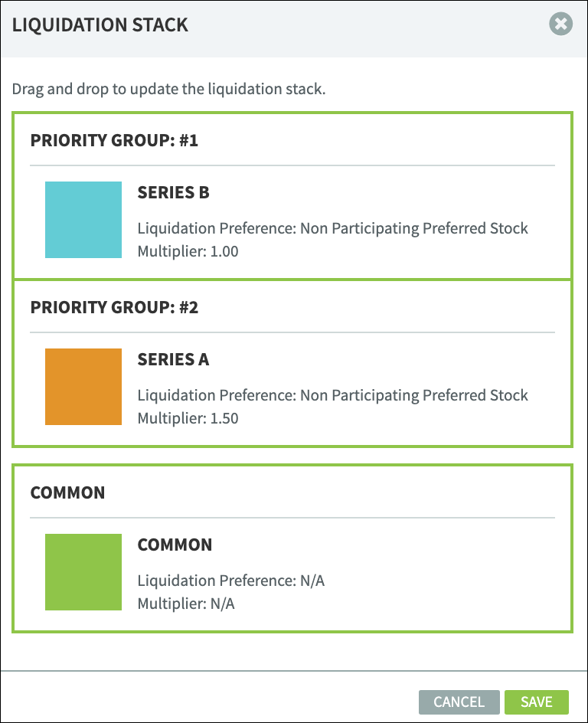588x723 pixels.
Task: Click the Multiplier: 1.50 line
Action: (188, 418)
